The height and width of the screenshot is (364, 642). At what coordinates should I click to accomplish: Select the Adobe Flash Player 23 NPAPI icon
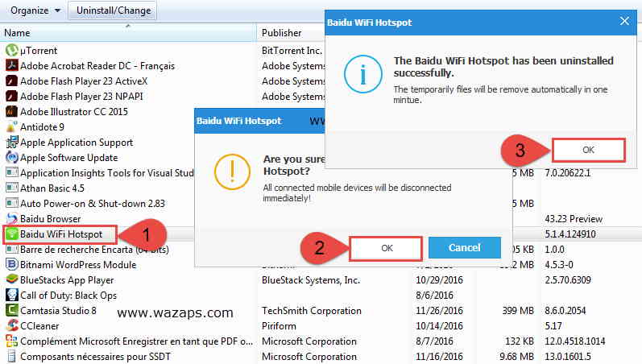(12, 96)
